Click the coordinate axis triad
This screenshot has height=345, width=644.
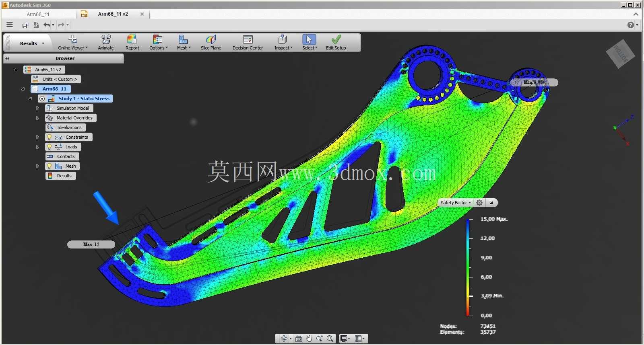(624, 130)
